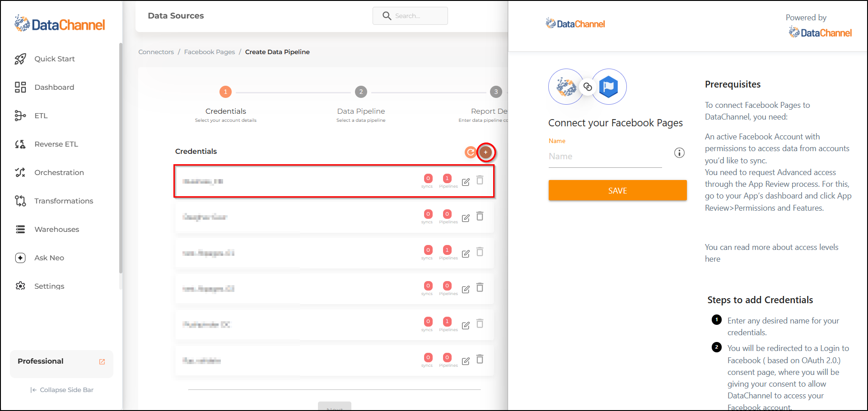This screenshot has width=868, height=411.
Task: Delete the last credential in the list
Action: [480, 359]
